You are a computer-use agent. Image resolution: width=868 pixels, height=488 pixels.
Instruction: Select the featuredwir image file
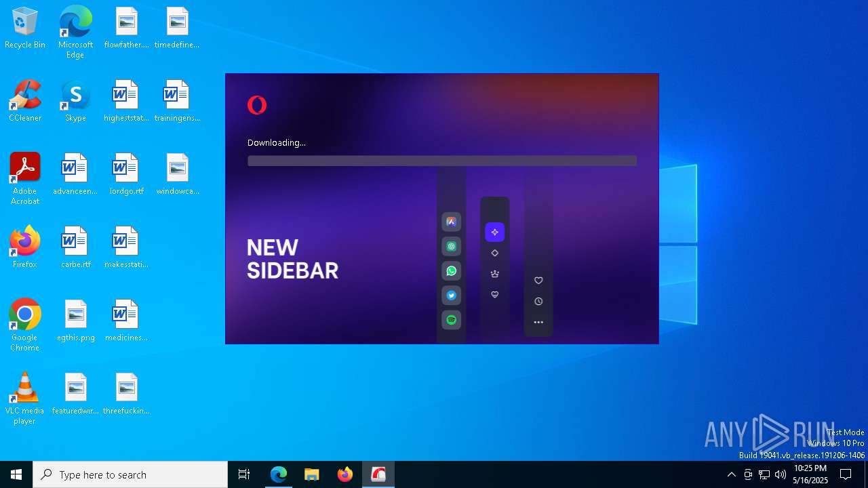pyautogui.click(x=75, y=394)
